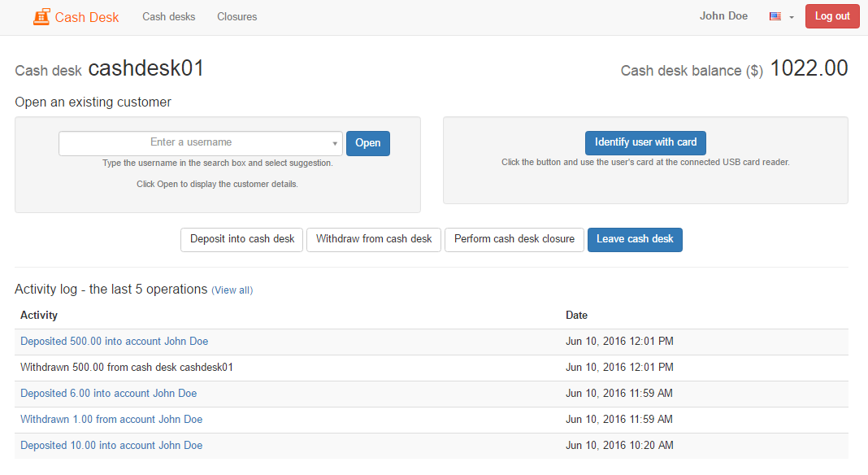Screen dimensions: 868x475
Task: Select Withdraw from cash desk button
Action: [x=374, y=239]
